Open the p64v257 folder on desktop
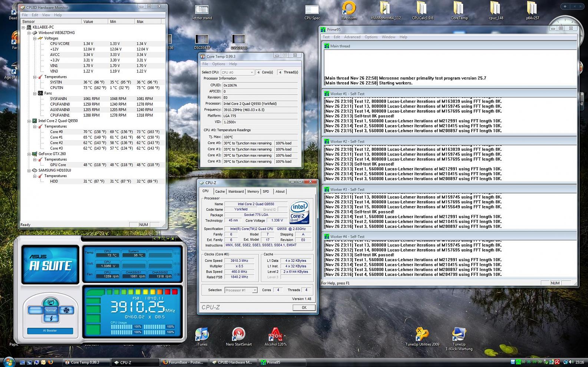This screenshot has width=588, height=367. click(532, 11)
